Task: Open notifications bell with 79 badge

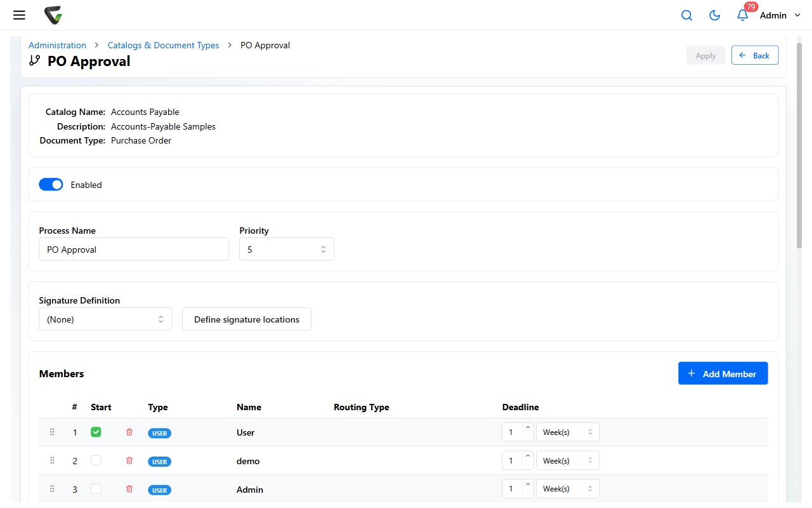Action: click(742, 15)
